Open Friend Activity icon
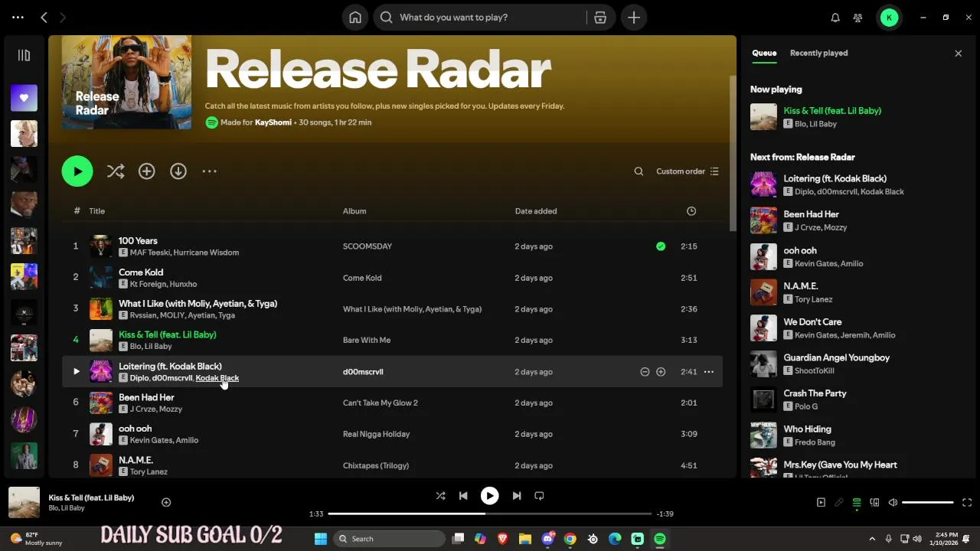 point(857,18)
